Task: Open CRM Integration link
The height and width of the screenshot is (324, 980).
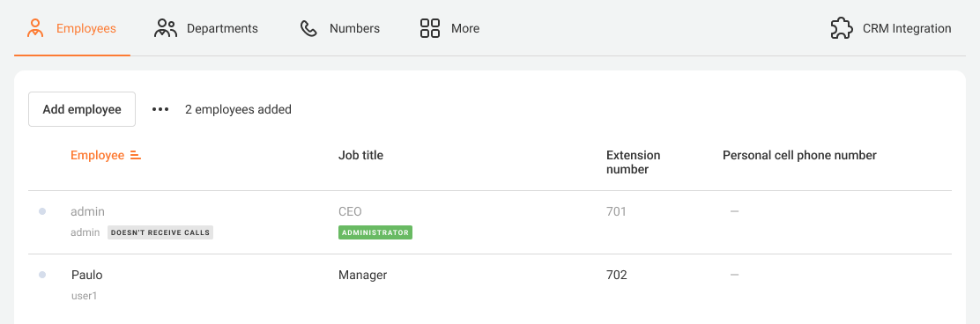Action: [891, 28]
